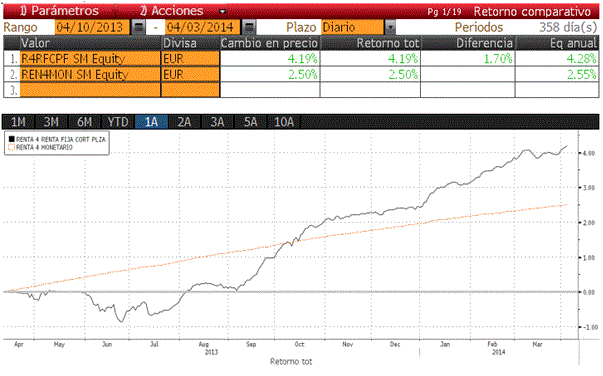Viewport: 603px width, 376px height.
Task: Select the 6M time range tab
Action: pos(85,122)
